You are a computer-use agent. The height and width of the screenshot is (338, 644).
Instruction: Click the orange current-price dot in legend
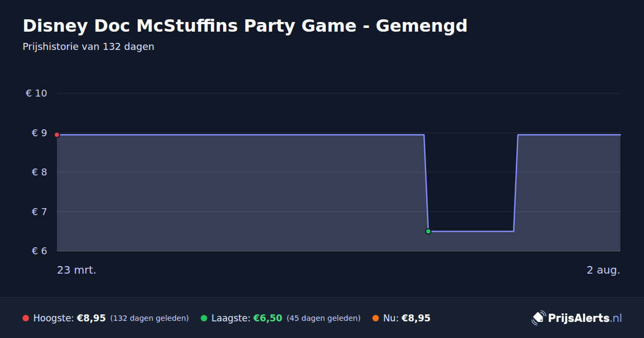pos(376,318)
